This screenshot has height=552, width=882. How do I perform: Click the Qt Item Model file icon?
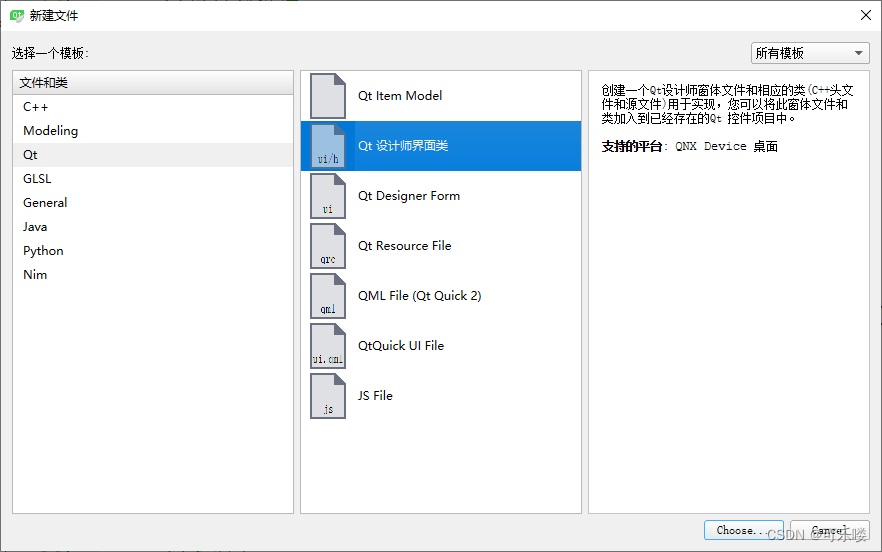(328, 96)
